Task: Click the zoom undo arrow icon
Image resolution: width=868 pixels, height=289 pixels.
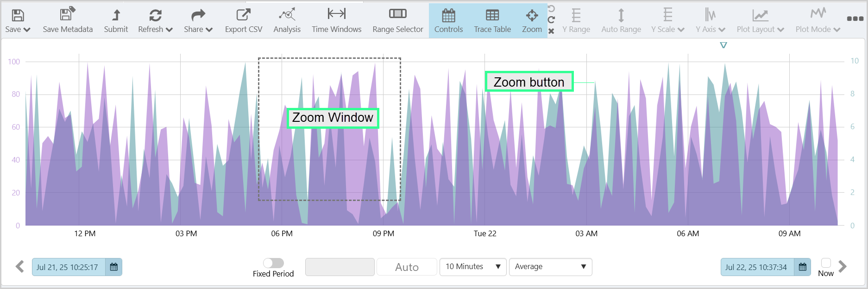Action: pos(551,9)
